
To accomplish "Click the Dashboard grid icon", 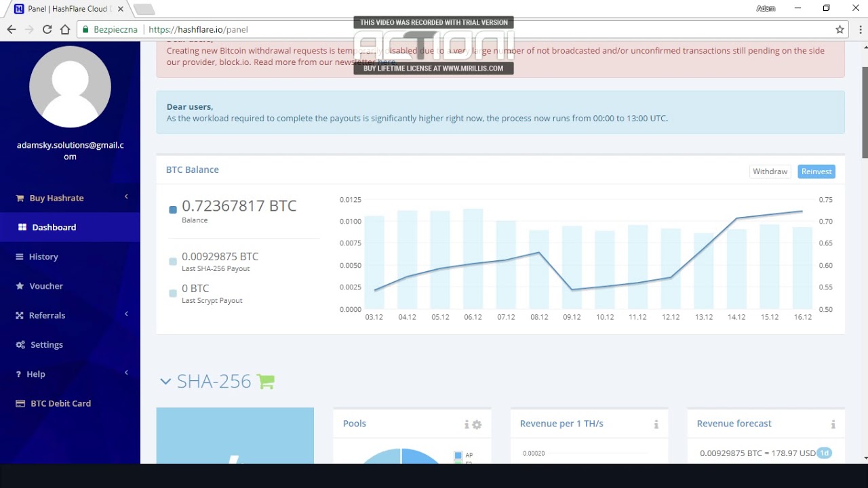I will click(x=22, y=227).
